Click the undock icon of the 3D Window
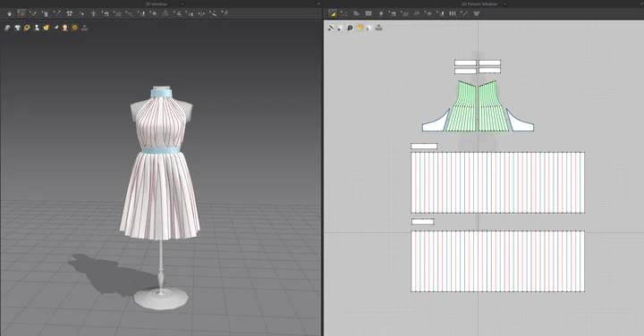This screenshot has width=644, height=336. tap(318, 4)
